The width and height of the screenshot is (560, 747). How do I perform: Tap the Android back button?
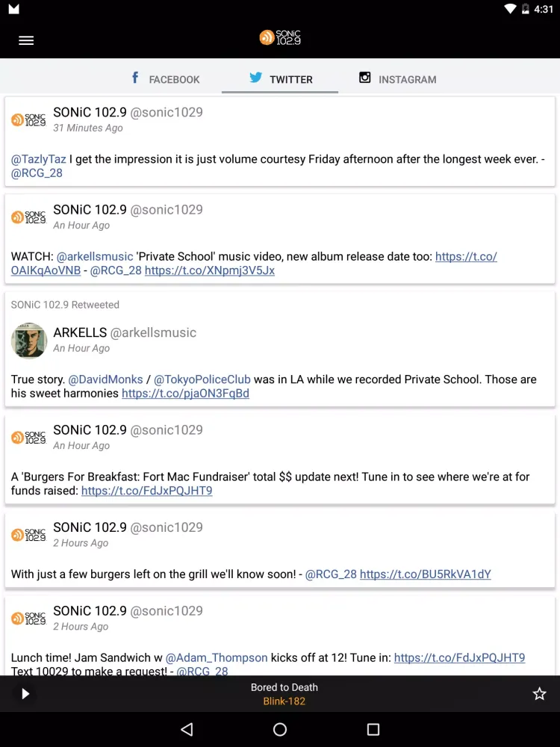(x=187, y=729)
